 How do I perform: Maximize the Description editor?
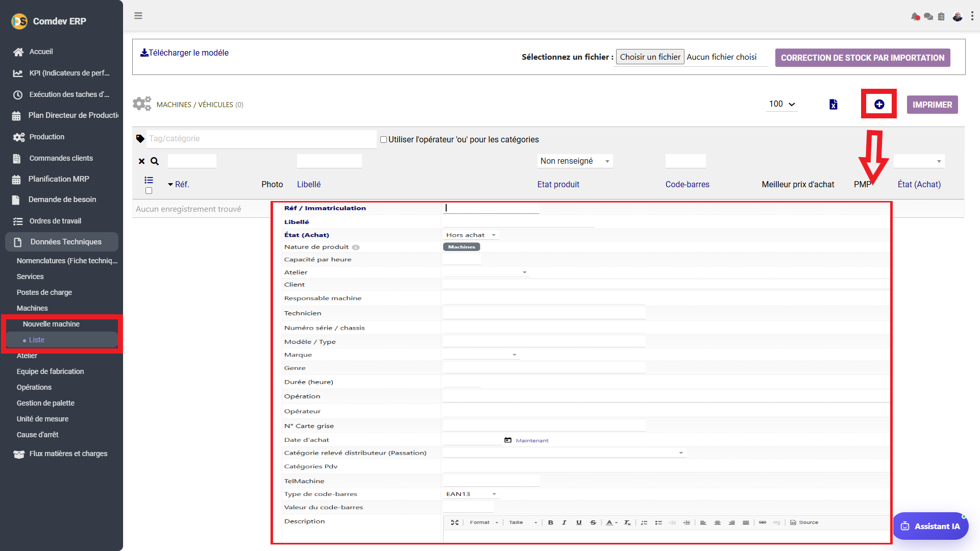455,522
